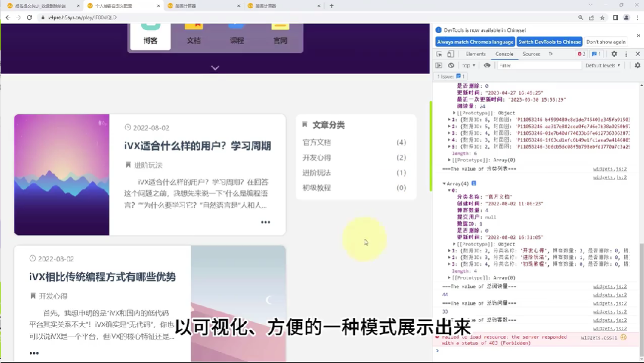644x363 pixels.
Task: Open the top JavaScript context dropdown
Action: (468, 66)
